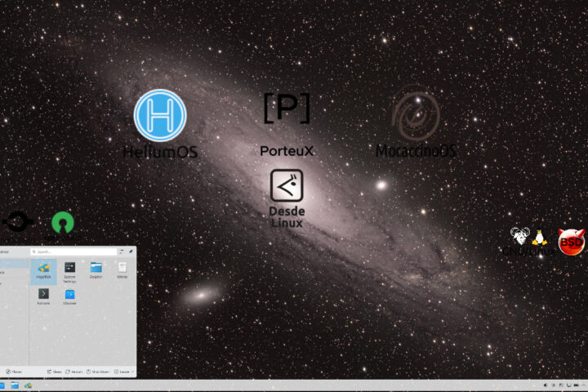Pin the launcher open with pin icon
The height and width of the screenshot is (392, 588).
tap(131, 252)
